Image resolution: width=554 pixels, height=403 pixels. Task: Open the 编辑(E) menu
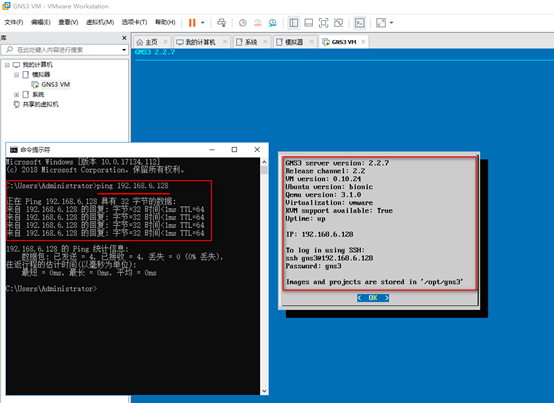(41, 22)
